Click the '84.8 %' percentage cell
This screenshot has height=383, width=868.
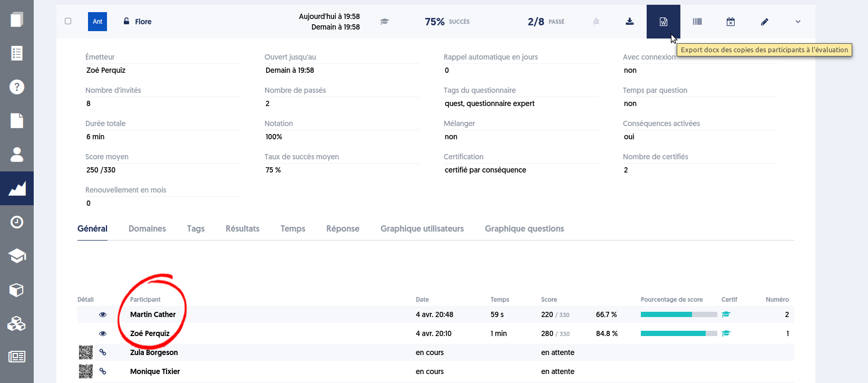point(607,333)
